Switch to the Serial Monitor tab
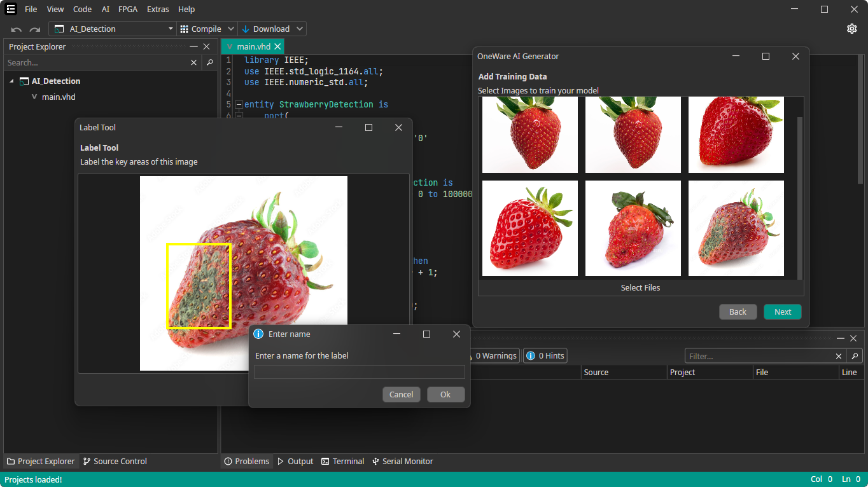The image size is (868, 487). tap(402, 461)
